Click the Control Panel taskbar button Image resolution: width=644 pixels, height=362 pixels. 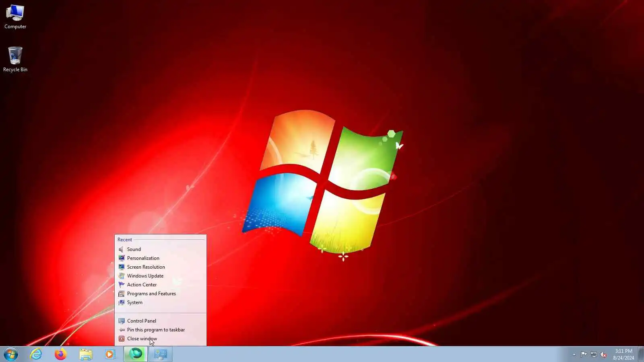(161, 354)
